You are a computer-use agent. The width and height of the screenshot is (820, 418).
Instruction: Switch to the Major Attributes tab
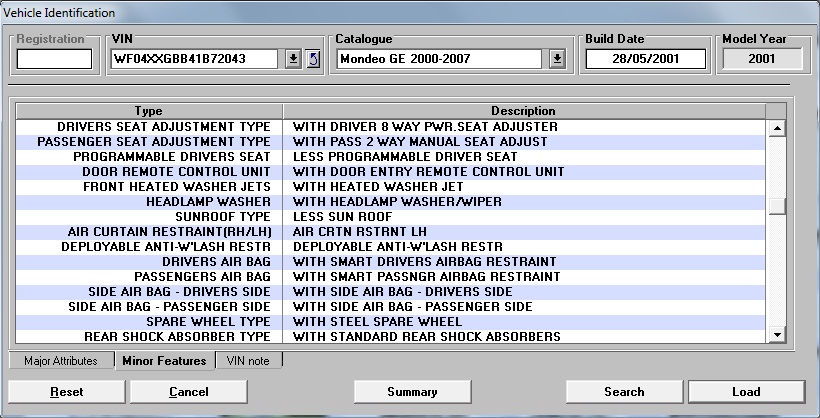coord(61,361)
